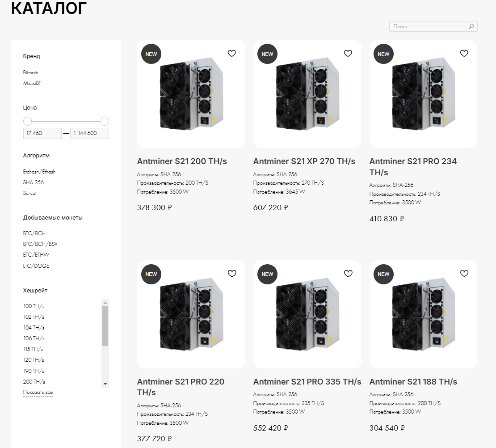
Task: Click hashrate list up arrow
Action: click(105, 303)
